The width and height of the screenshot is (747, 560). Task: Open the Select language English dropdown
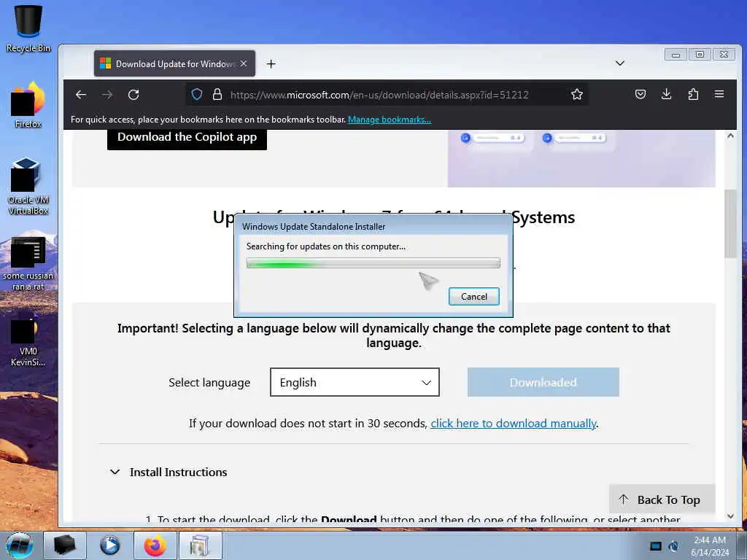355,382
